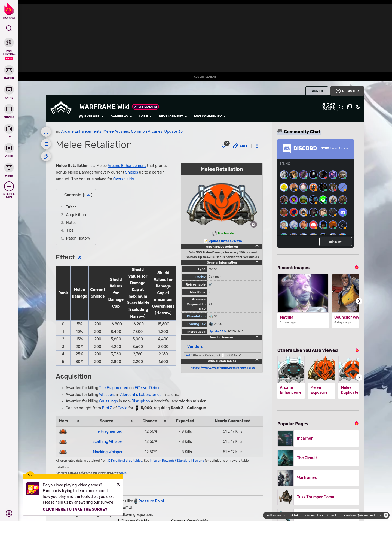Image resolution: width=392 pixels, height=545 pixels.
Task: Click Join Now on Discord widget
Action: click(335, 242)
